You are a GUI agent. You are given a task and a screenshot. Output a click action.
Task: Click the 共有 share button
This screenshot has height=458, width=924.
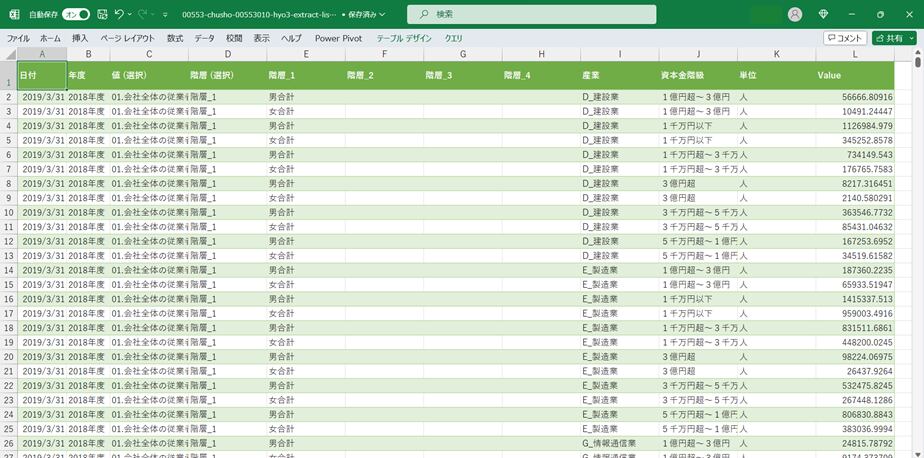tap(888, 38)
